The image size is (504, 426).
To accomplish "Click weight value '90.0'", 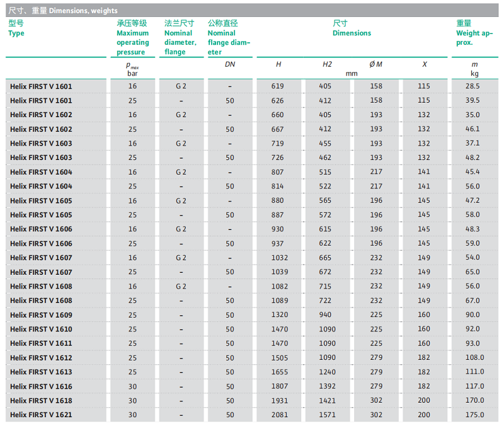I will 472,314.
